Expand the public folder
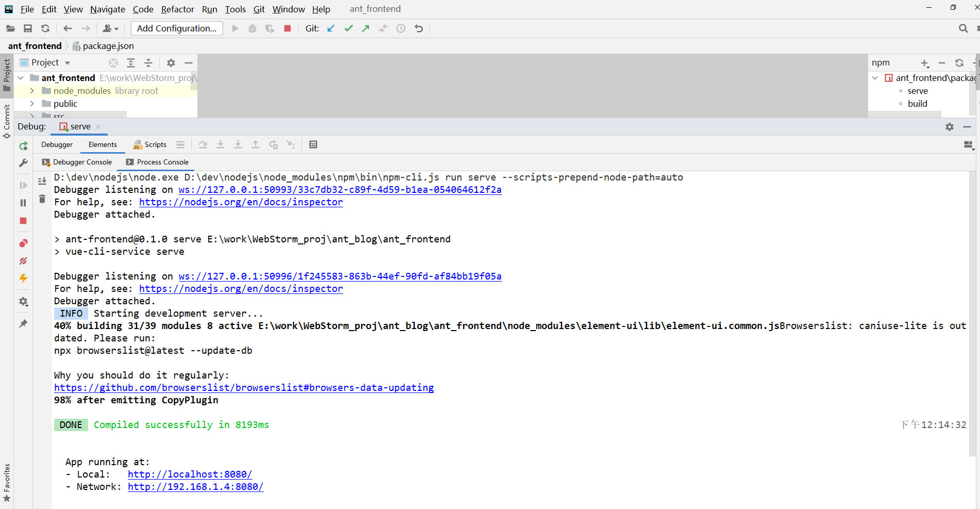Image resolution: width=980 pixels, height=509 pixels. pos(32,104)
